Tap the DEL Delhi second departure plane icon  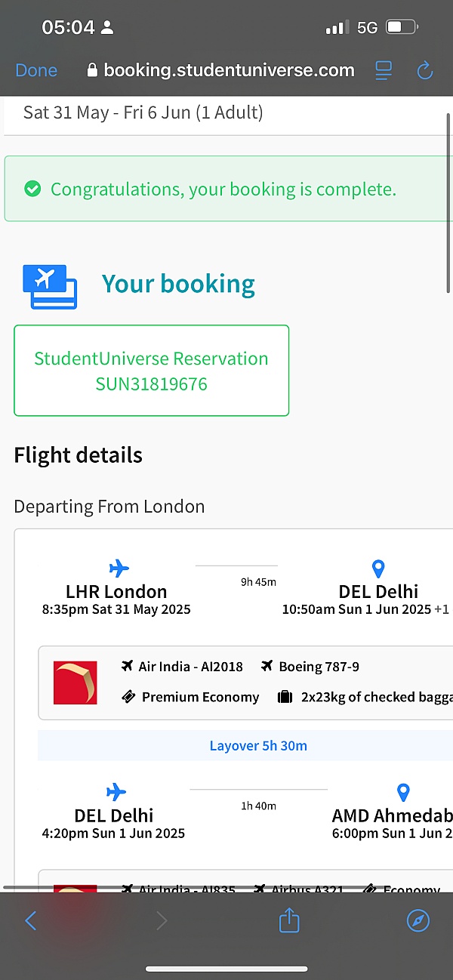coord(116,792)
